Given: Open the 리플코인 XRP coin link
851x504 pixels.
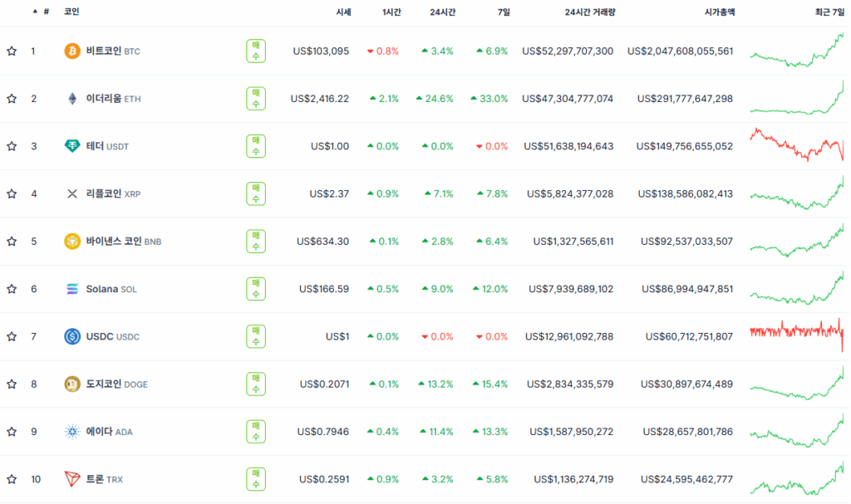Looking at the screenshot, I should coord(113,193).
